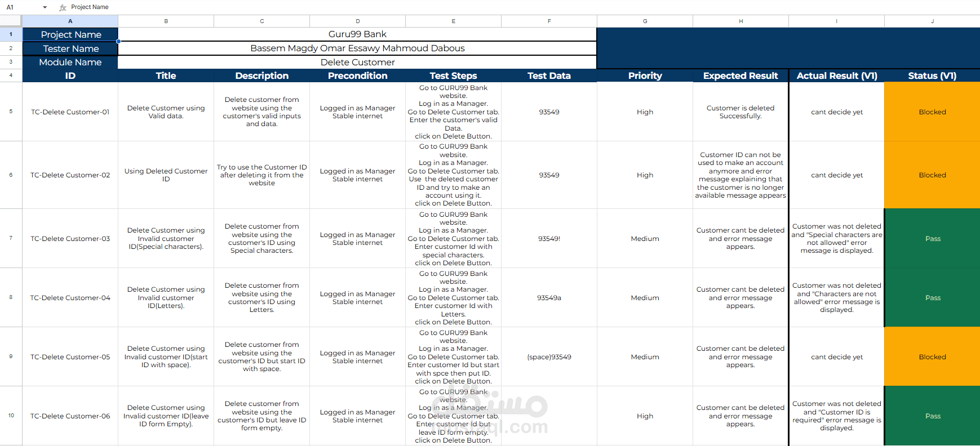Click the Medium priority cell for TC-Delete Customer-03

(645, 238)
